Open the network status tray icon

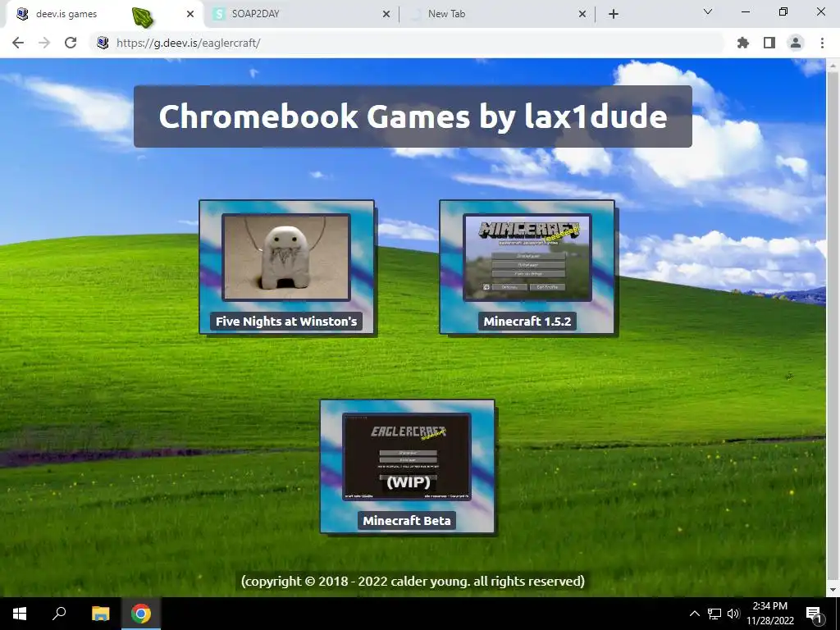click(x=714, y=614)
